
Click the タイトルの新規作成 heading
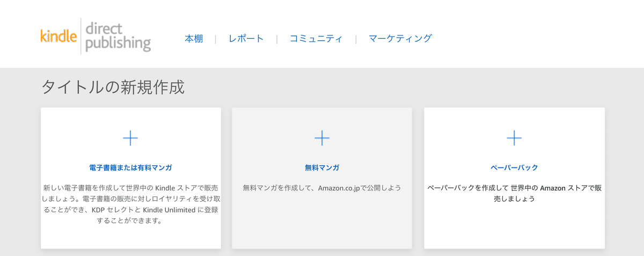113,87
